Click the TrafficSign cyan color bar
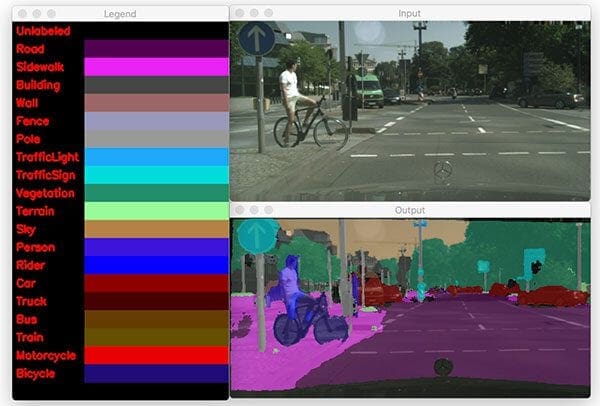The height and width of the screenshot is (406, 600). click(x=156, y=175)
